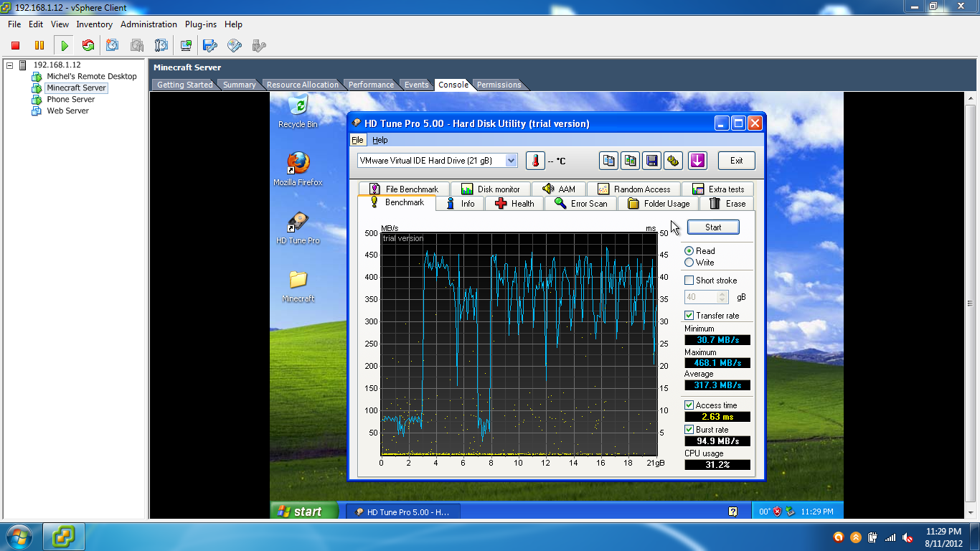The image size is (980, 551).
Task: Open the vSphere Plug-ins menu
Action: pyautogui.click(x=201, y=24)
